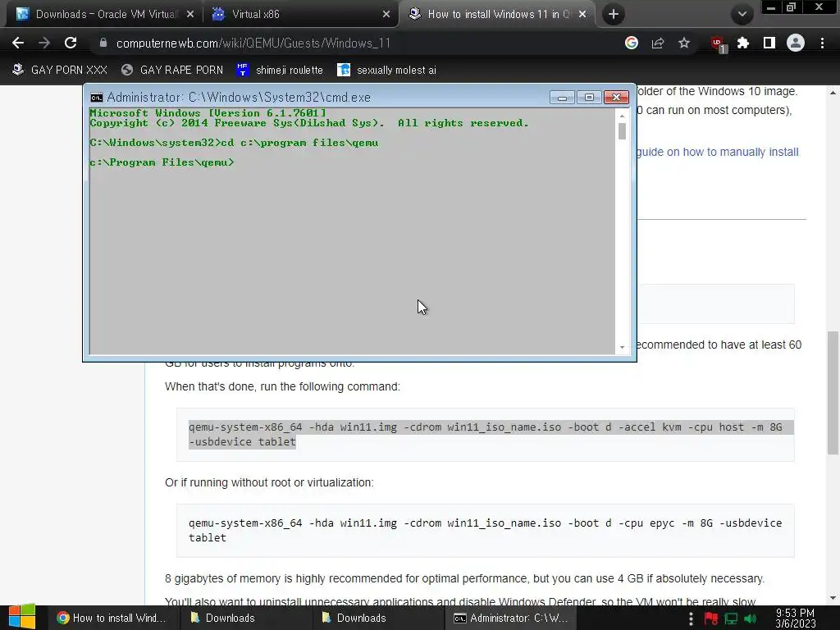
Task: Click page scrollbar down arrow
Action: pos(833,598)
